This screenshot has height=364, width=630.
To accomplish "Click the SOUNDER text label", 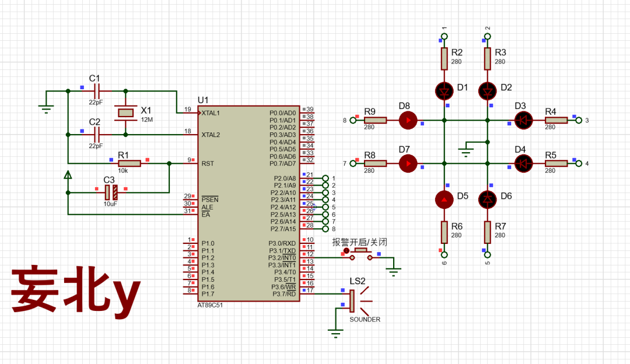I will (365, 320).
